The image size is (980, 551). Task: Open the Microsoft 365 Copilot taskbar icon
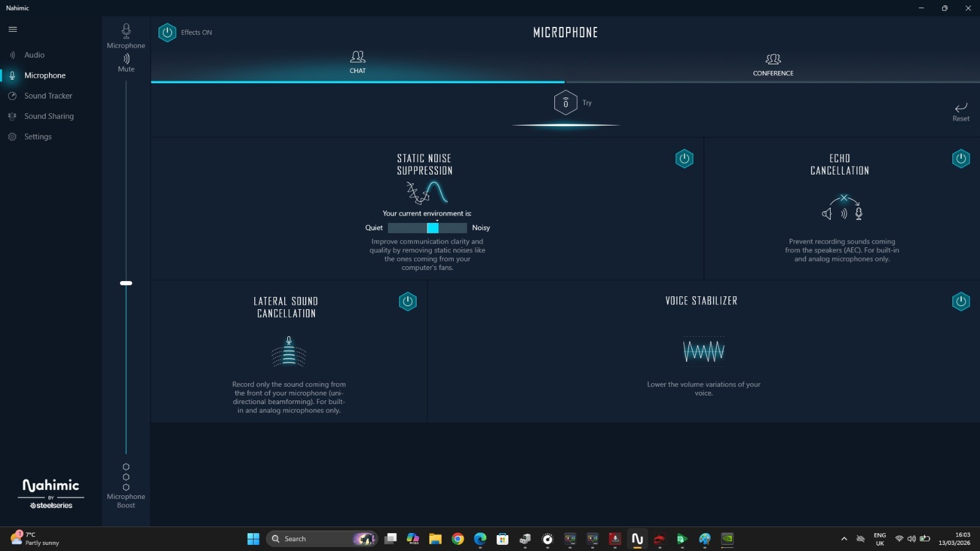(x=413, y=539)
